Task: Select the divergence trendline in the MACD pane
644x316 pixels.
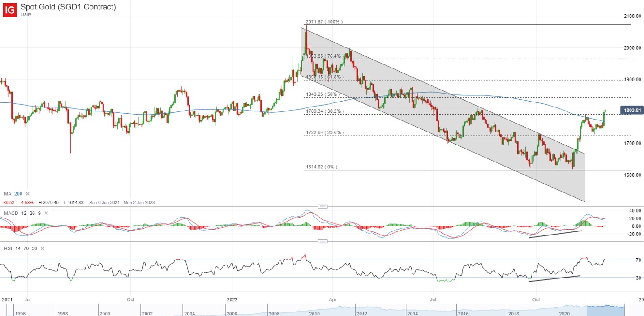Action: pyautogui.click(x=555, y=234)
